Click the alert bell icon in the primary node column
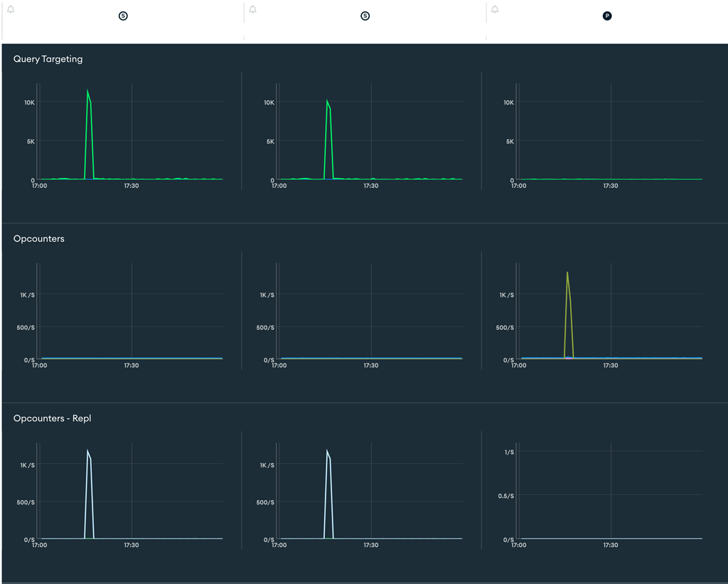 click(495, 9)
